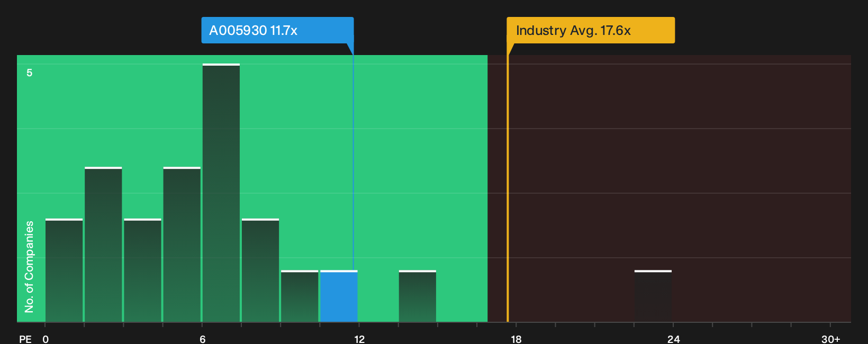Click the '18' x-axis tick label

(516, 339)
